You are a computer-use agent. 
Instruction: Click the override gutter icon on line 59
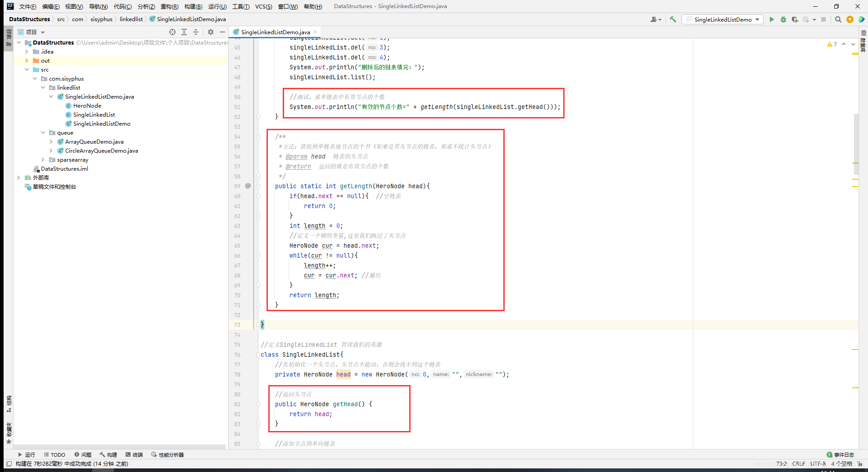(x=248, y=186)
